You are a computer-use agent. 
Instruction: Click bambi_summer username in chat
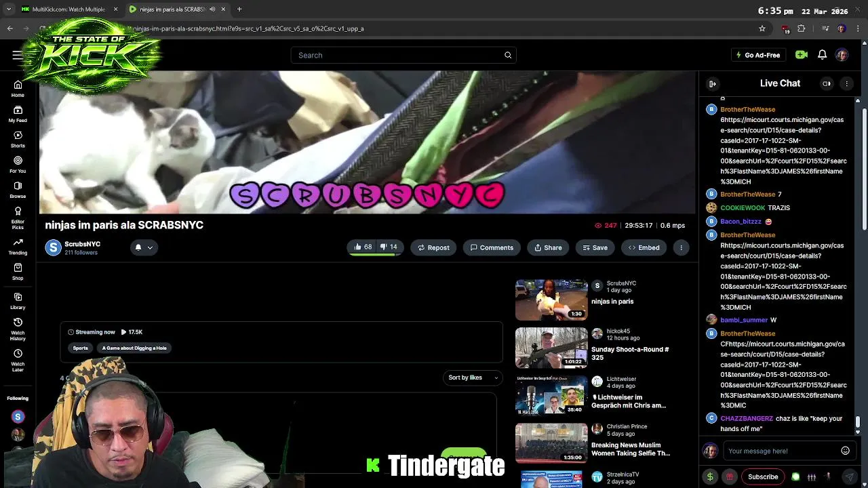(744, 320)
